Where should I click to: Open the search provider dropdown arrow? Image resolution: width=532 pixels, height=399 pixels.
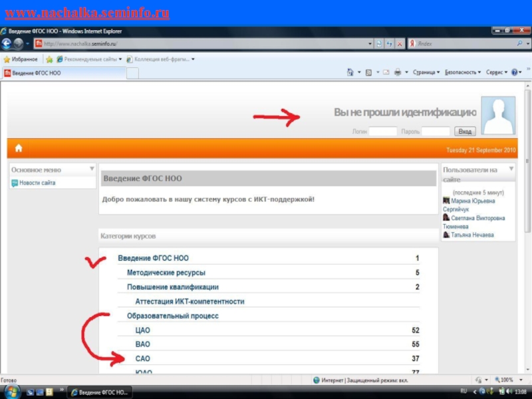(x=527, y=44)
